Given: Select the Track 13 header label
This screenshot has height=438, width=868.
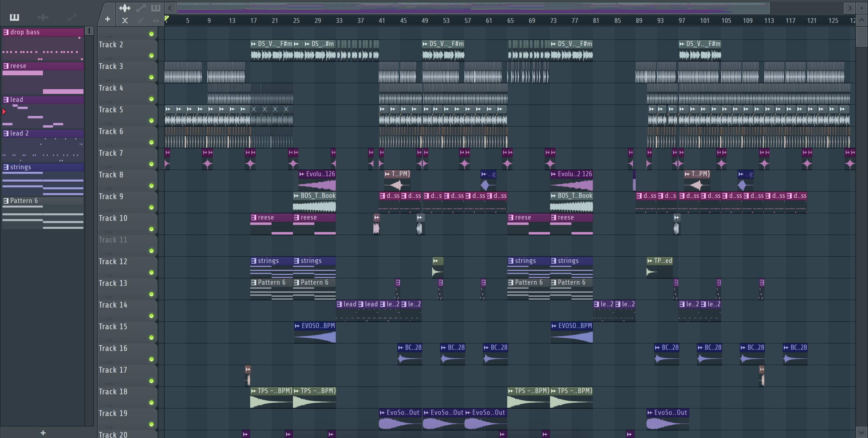Looking at the screenshot, I should (113, 283).
